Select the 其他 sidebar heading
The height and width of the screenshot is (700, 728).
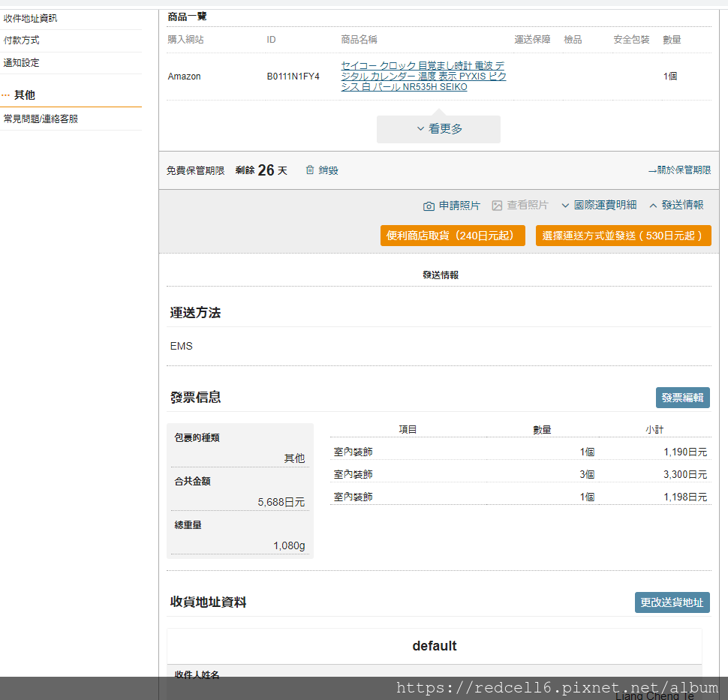coord(25,95)
